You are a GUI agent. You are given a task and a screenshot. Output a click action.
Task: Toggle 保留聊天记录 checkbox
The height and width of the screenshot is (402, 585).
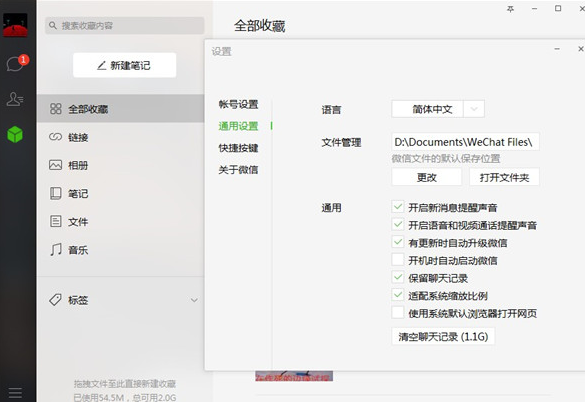[x=398, y=278]
